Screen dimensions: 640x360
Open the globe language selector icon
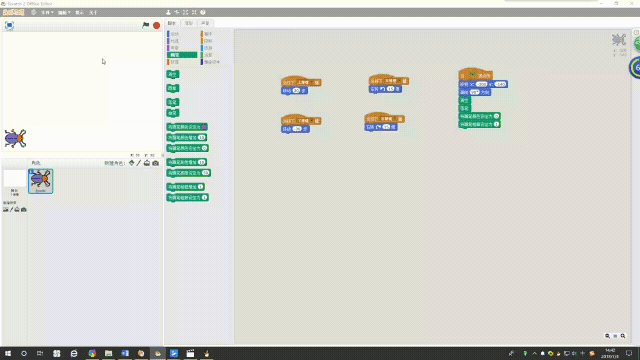33,12
